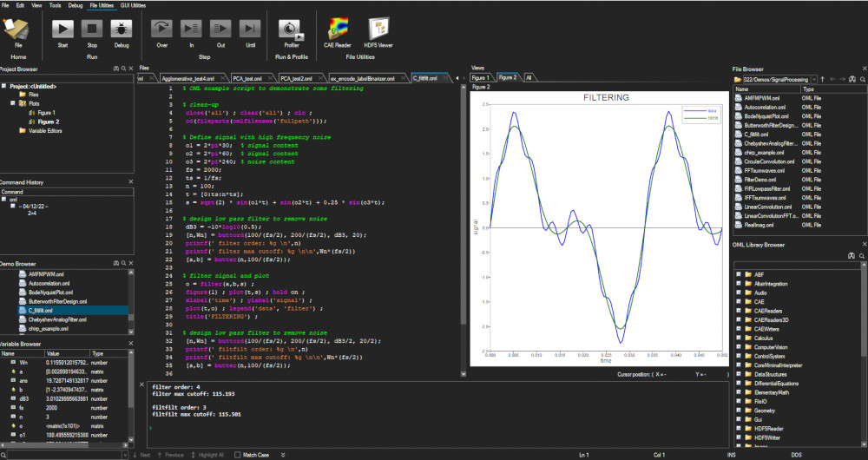Launch the Debug bug icon

[x=122, y=30]
